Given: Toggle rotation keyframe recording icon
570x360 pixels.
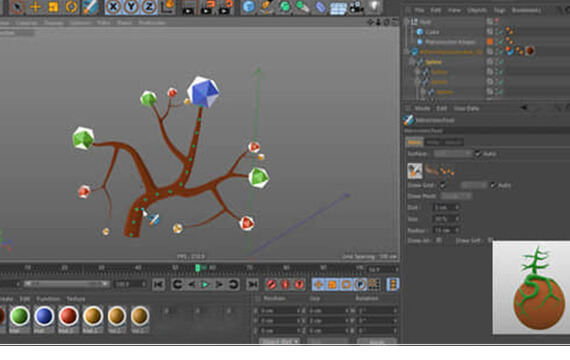Looking at the screenshot, I should (346, 284).
